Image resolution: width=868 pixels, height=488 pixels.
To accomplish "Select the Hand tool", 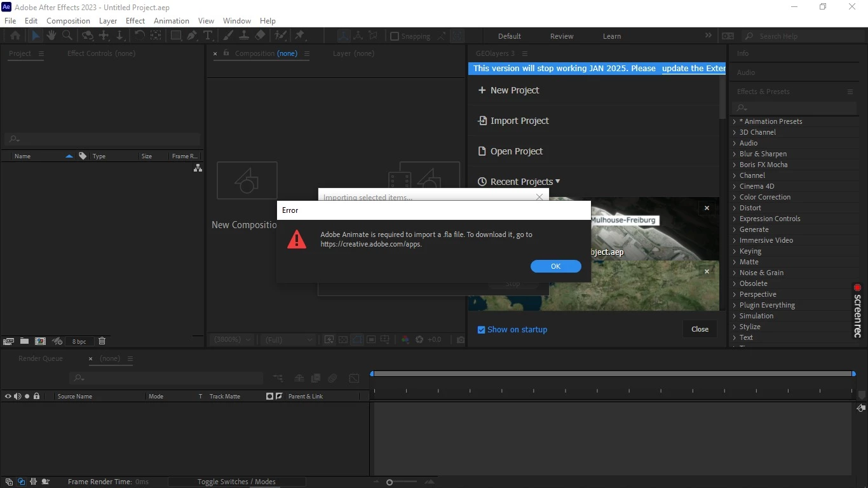I will (x=51, y=36).
